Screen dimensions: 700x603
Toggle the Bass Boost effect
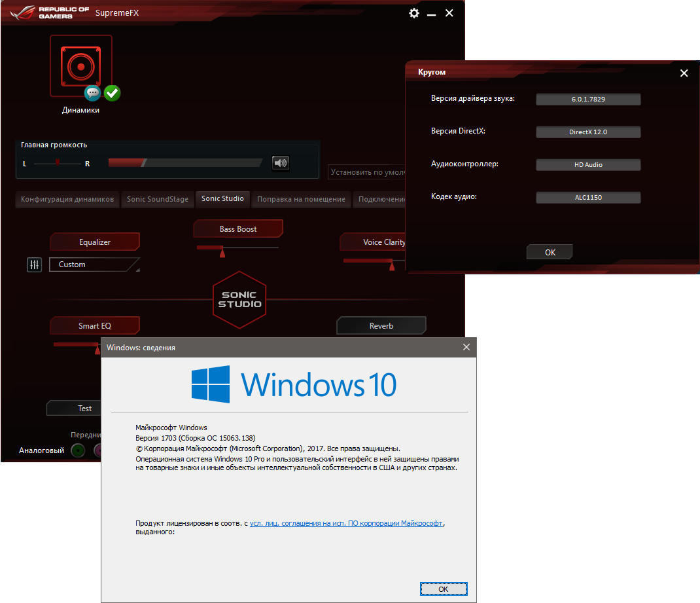(x=238, y=228)
